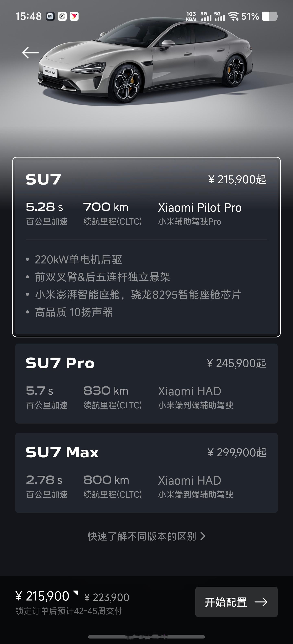Tap the Xiaomi app notification icon
The image size is (293, 644).
(x=50, y=16)
